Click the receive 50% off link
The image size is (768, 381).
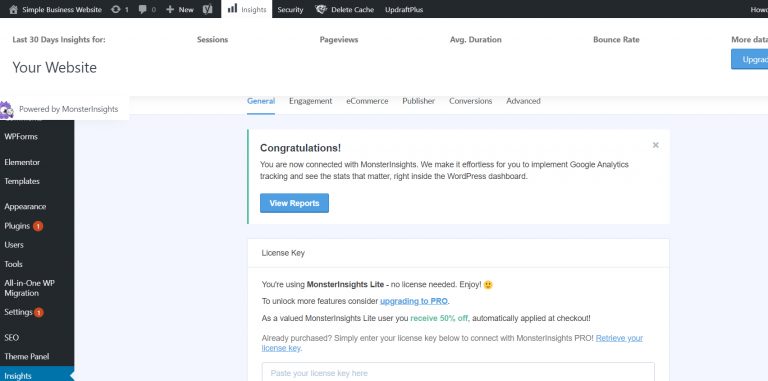[439, 318]
